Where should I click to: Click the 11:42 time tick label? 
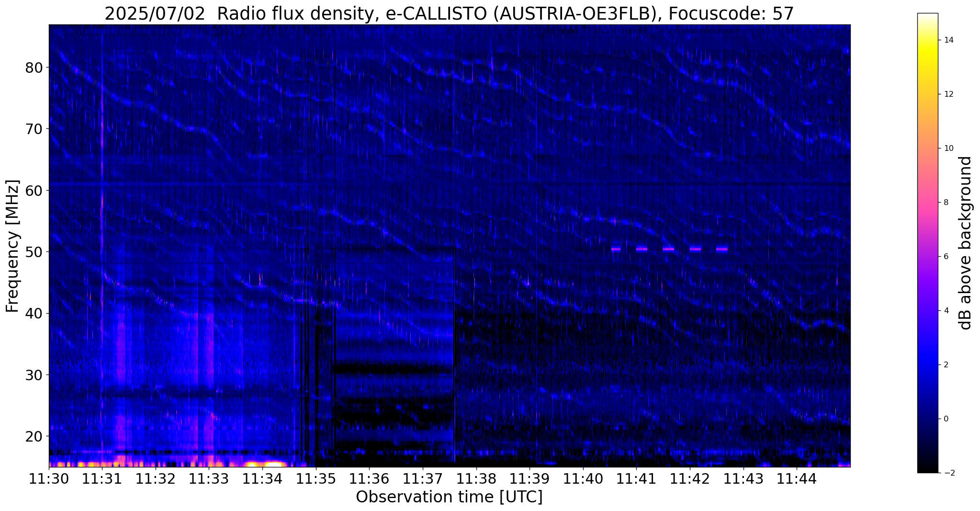coord(690,478)
